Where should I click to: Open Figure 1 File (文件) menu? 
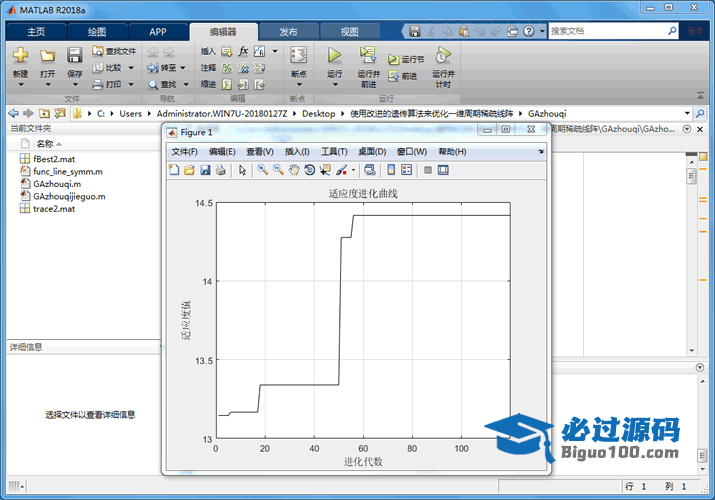pos(185,152)
